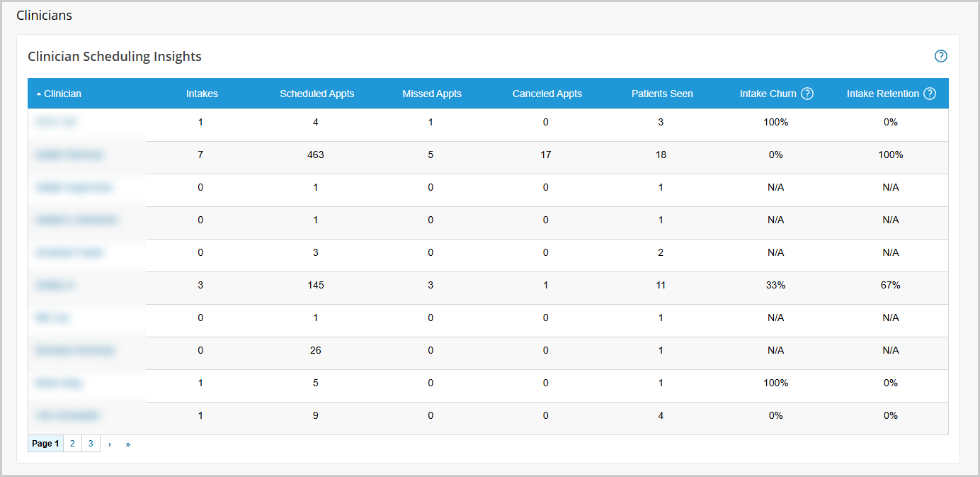
Task: Click the Intake Churn column label
Action: click(x=768, y=94)
